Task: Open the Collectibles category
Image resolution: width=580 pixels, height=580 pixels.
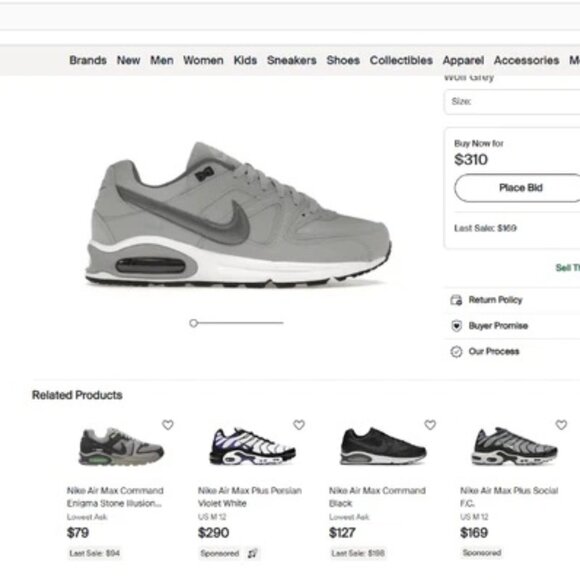Action: [x=401, y=60]
